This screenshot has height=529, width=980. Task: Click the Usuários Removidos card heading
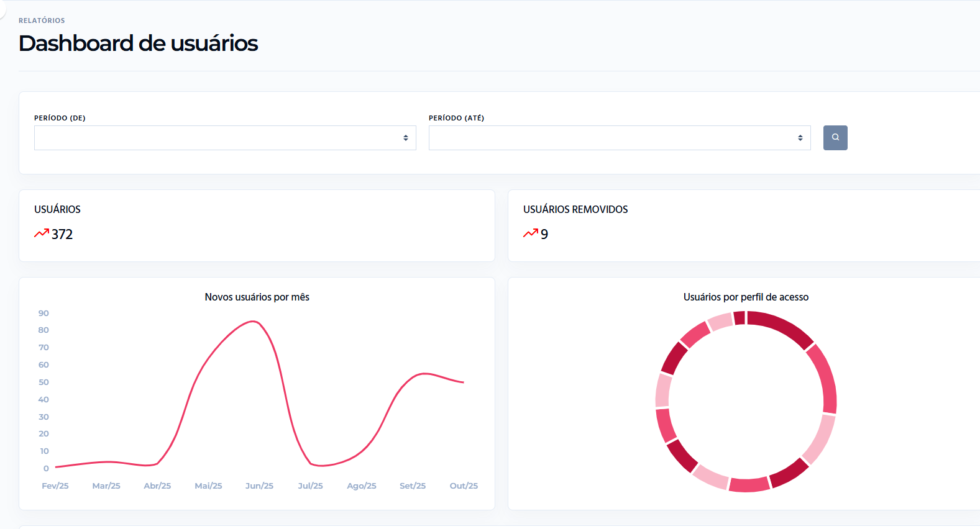575,209
